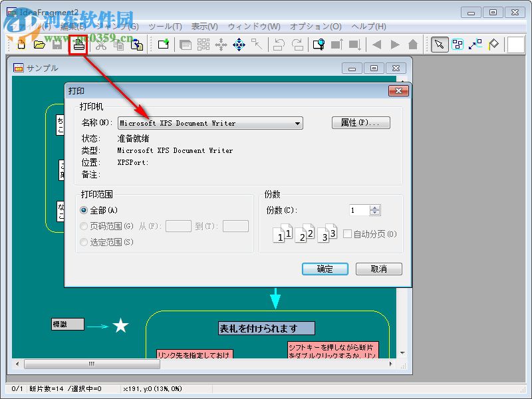Activate the magnifier zoom icon
Image resolution: width=532 pixels, height=399 pixels.
click(319, 45)
